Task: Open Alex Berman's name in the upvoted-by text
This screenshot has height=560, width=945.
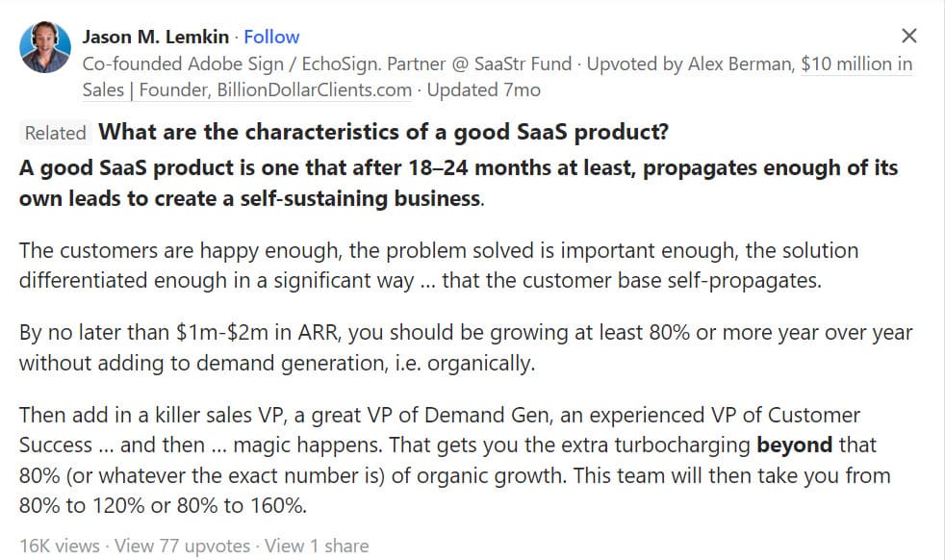Action: 741,64
